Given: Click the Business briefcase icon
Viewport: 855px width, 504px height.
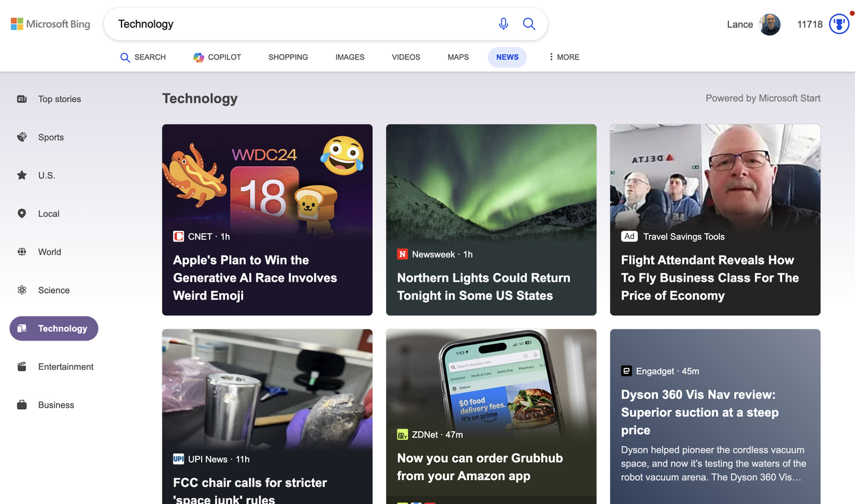Looking at the screenshot, I should pos(22,405).
